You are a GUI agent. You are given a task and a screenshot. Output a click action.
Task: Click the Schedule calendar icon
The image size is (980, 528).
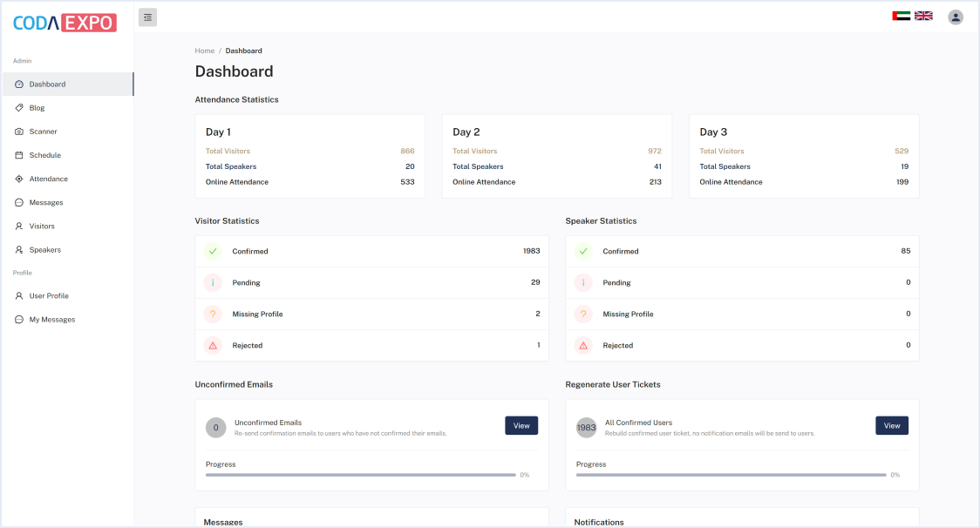pos(19,155)
